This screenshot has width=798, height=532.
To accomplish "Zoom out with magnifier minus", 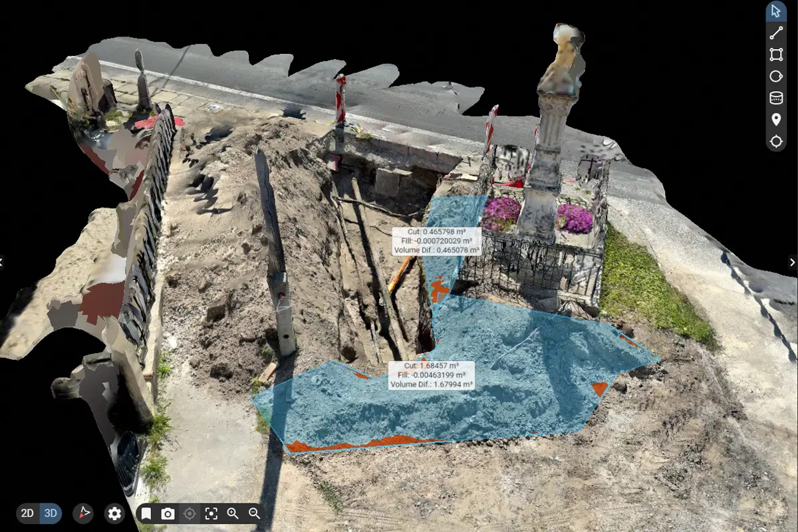I will point(254,513).
